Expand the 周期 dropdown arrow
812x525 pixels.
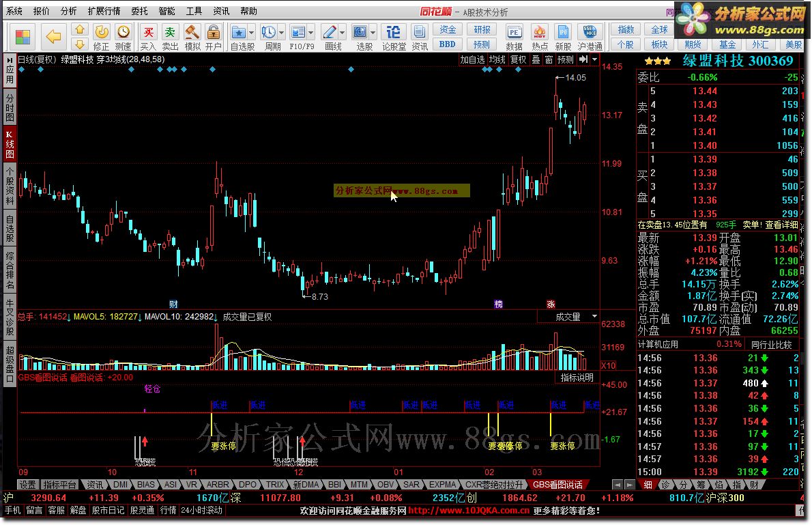[282, 33]
